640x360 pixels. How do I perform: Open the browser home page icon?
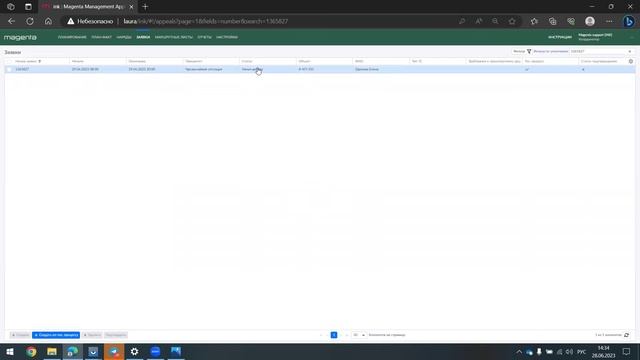click(48, 21)
